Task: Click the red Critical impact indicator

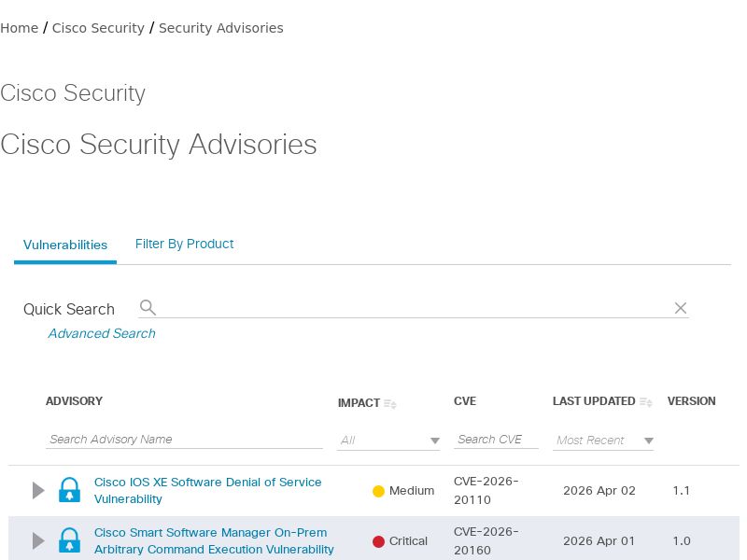Action: tap(378, 541)
